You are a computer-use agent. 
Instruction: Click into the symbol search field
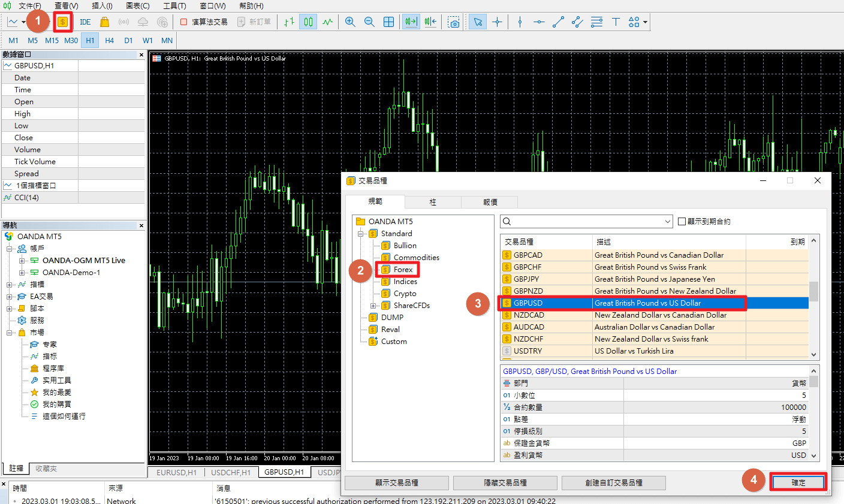pyautogui.click(x=587, y=222)
